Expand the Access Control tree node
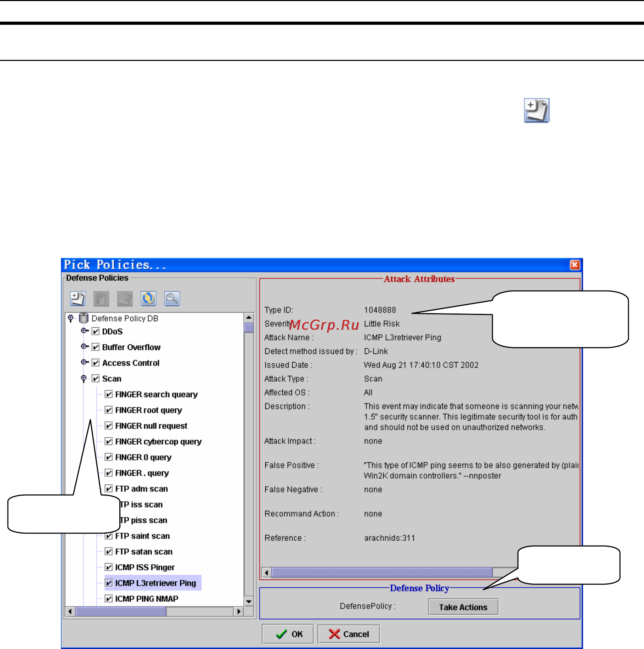The image size is (644, 649). (x=84, y=362)
